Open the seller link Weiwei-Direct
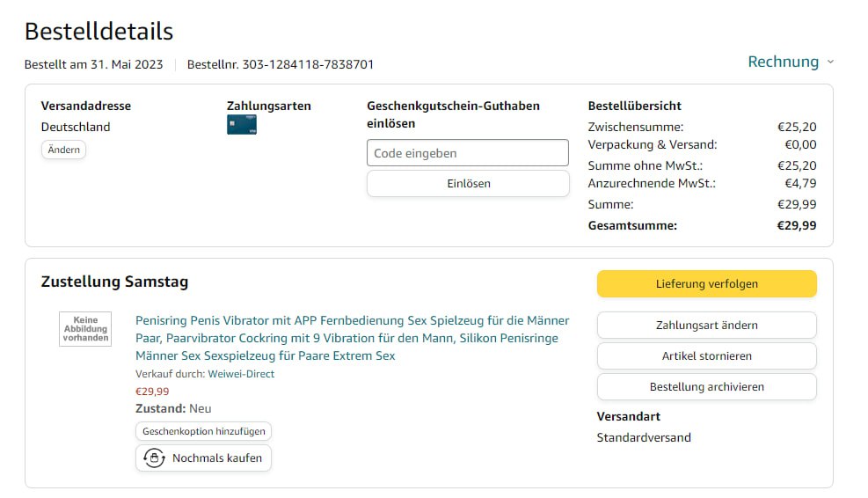 241,374
